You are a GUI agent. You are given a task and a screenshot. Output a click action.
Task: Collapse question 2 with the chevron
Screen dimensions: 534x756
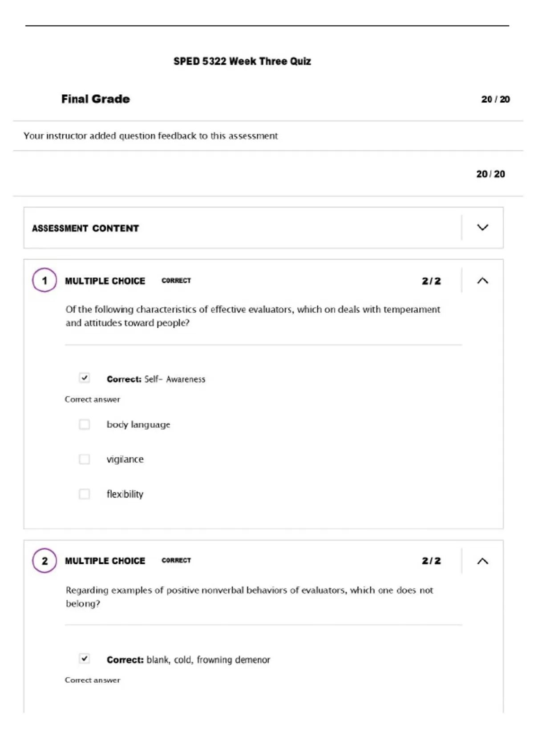(x=482, y=561)
